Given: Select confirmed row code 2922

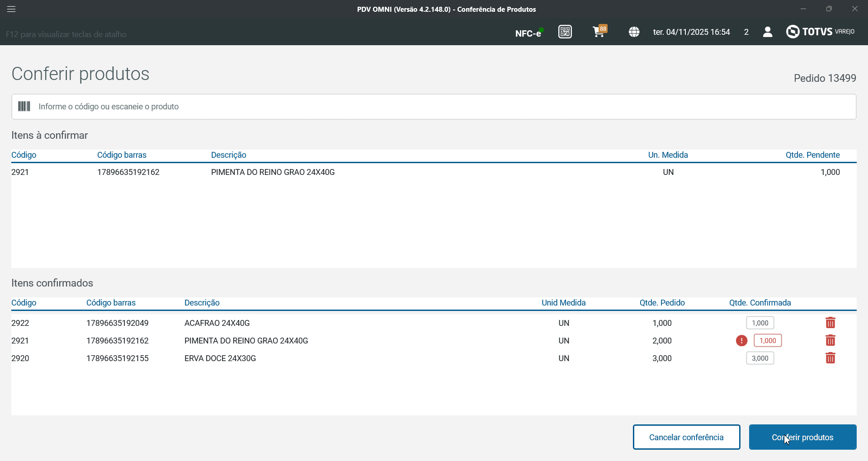Looking at the screenshot, I should click(20, 323).
